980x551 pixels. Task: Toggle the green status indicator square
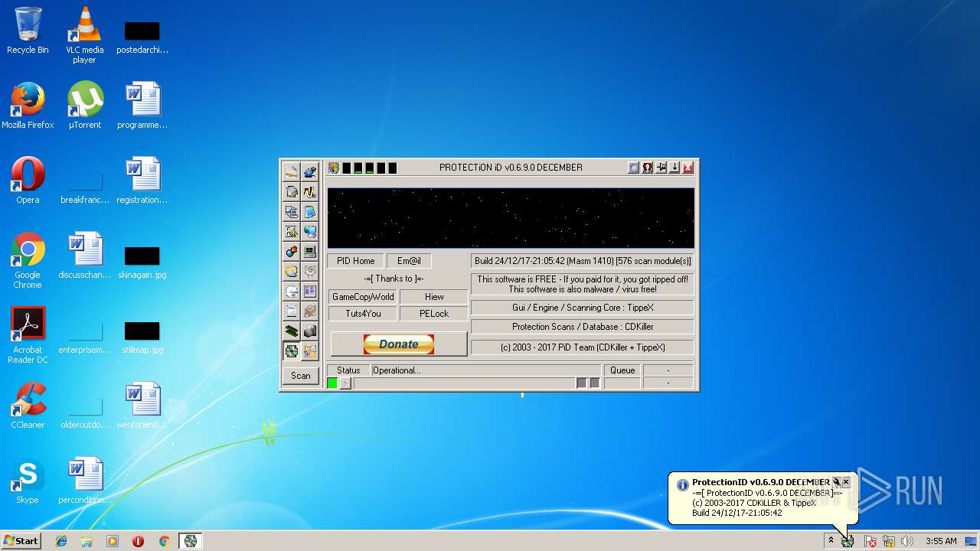tap(332, 383)
